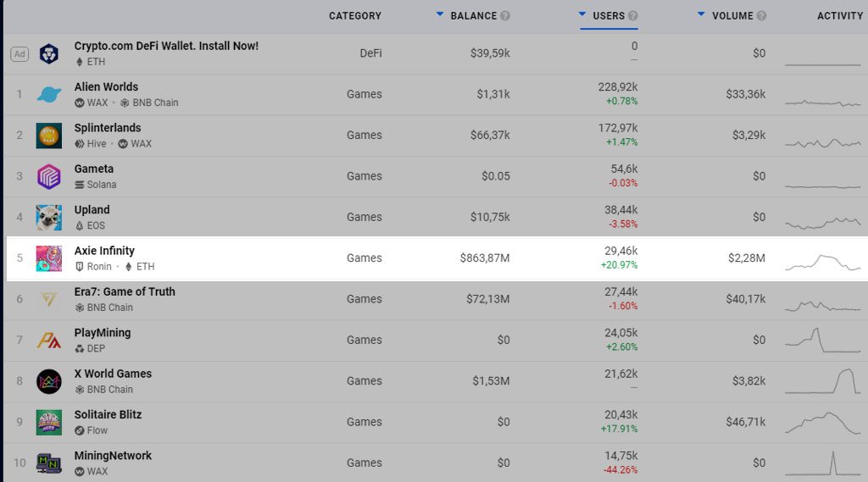The width and height of the screenshot is (868, 482).
Task: Click the MiningNetwork MN logo
Action: [x=48, y=463]
